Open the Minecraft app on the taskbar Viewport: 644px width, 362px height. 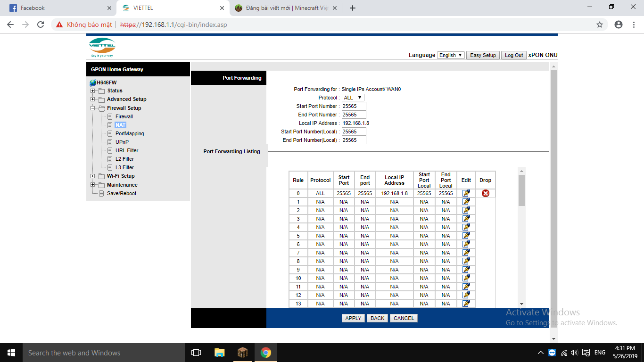coord(242,353)
